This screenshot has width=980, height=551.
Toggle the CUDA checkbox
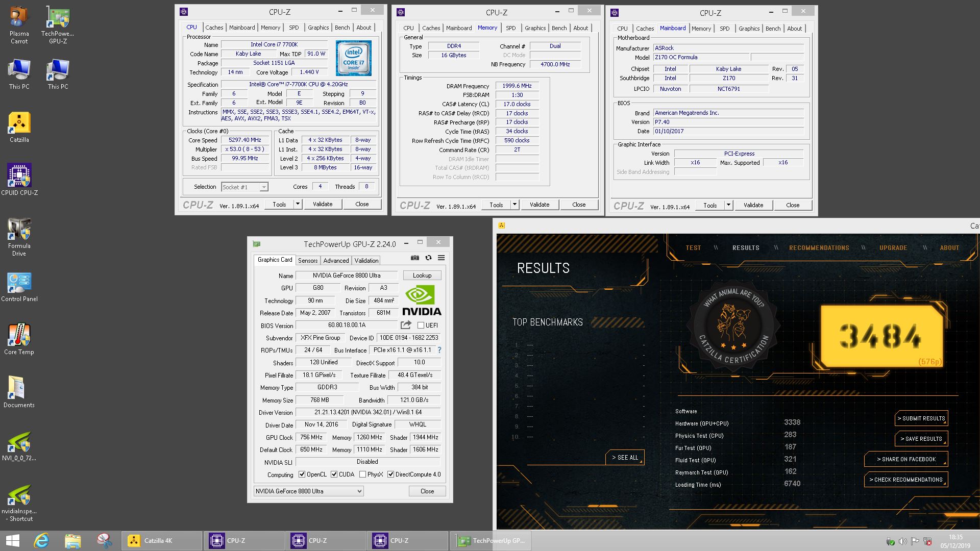pos(334,474)
